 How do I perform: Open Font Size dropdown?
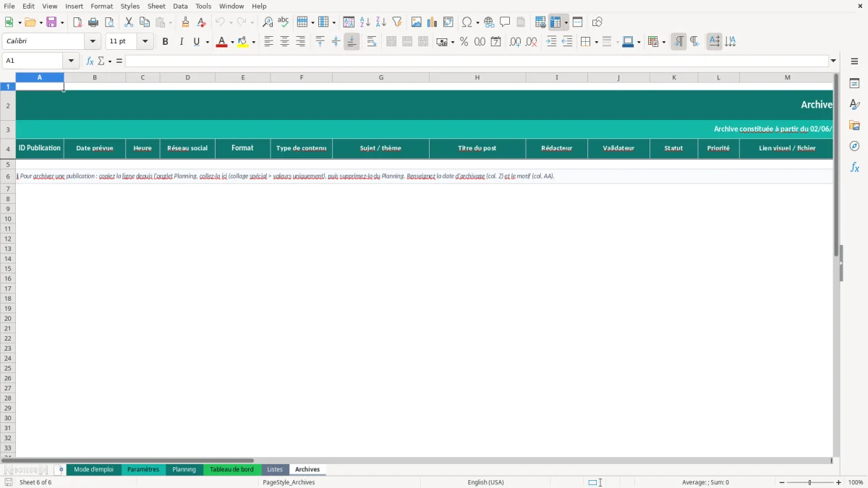(x=145, y=42)
